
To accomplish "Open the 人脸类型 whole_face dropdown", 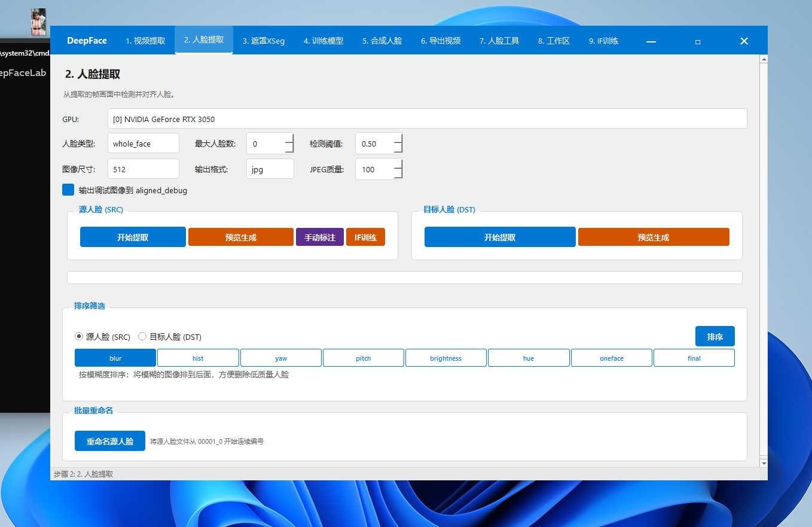I will point(144,144).
